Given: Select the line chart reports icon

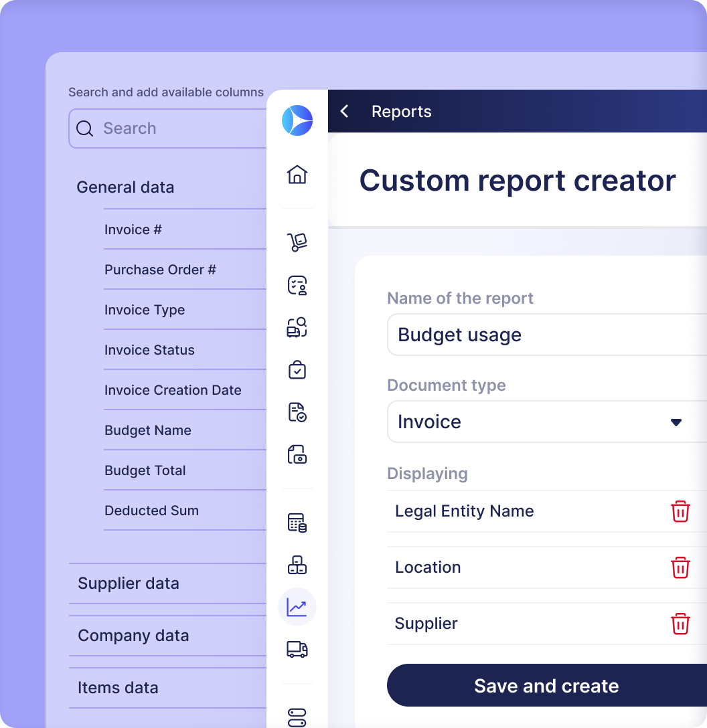Looking at the screenshot, I should [x=297, y=607].
